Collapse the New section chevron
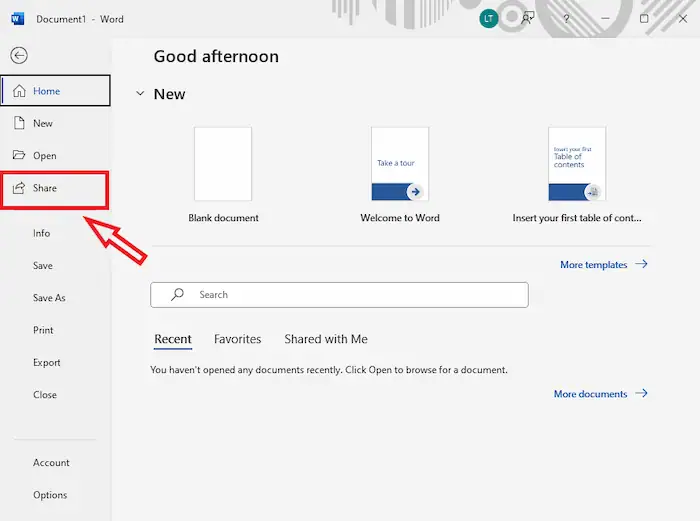 pos(139,94)
